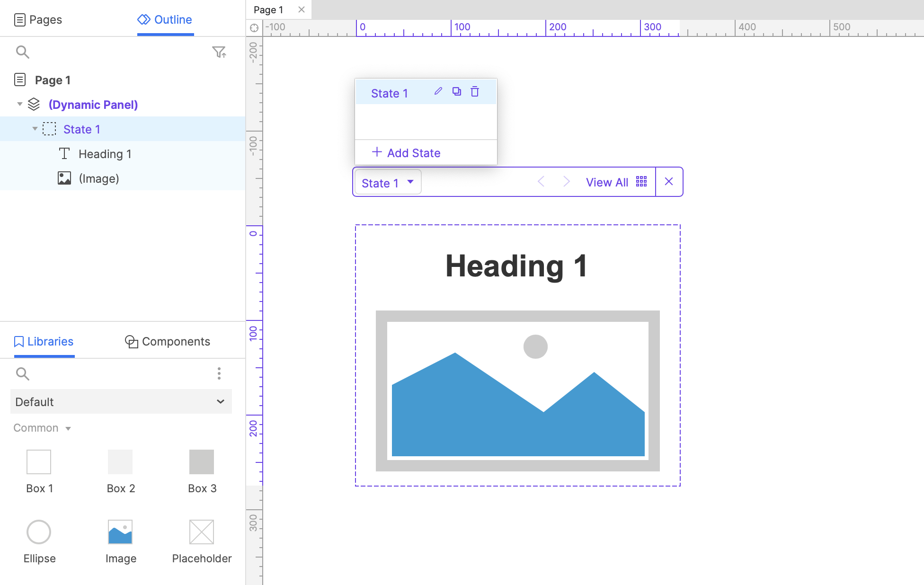Screen dimensions: 924x585
Task: Close dynamic panel editing with the X button
Action: pos(669,181)
